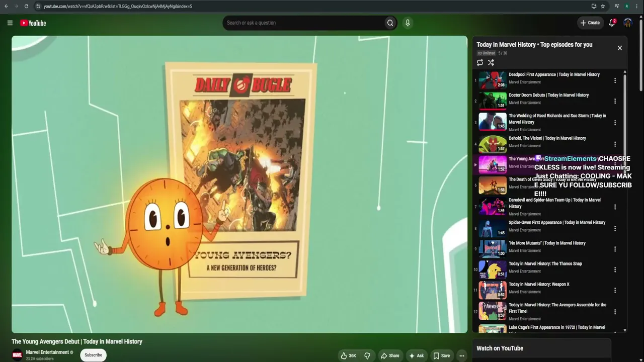Click the Unlisted playlist badge
644x362 pixels.
486,53
